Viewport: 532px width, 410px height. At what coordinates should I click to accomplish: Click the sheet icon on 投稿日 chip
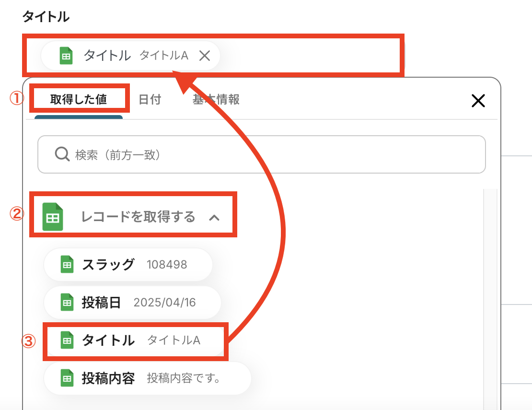tap(67, 303)
